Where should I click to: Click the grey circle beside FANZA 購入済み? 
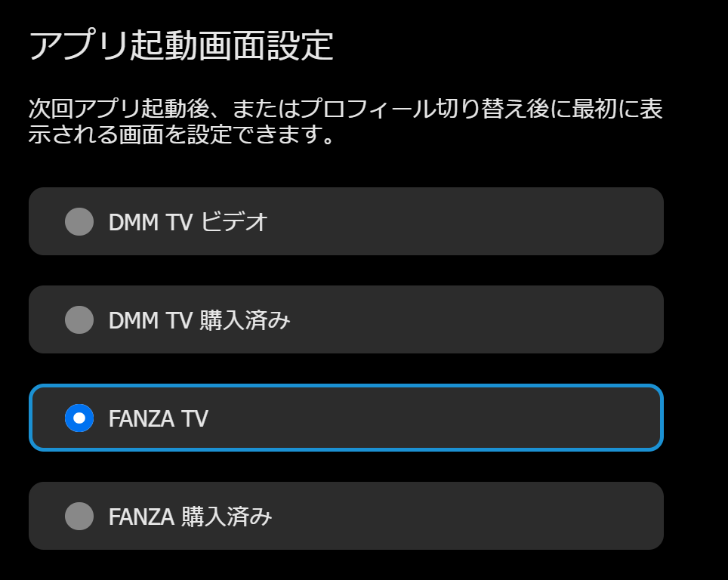click(79, 516)
